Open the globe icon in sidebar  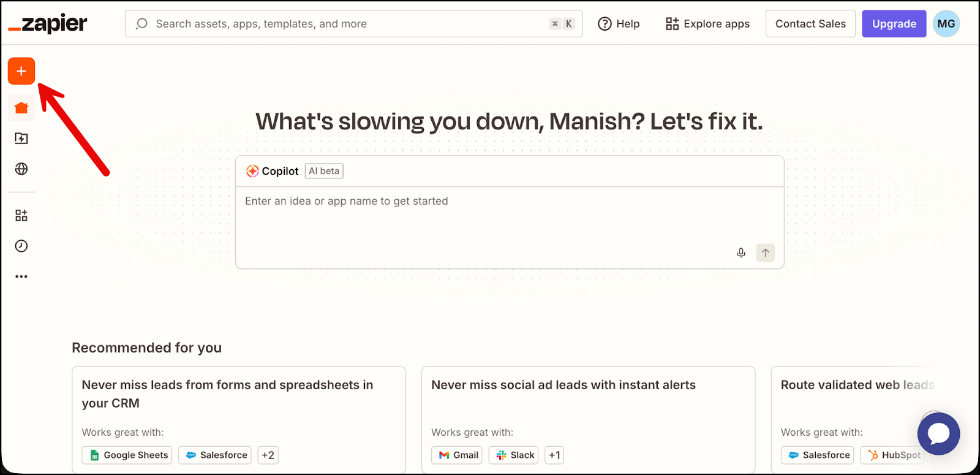pyautogui.click(x=21, y=169)
